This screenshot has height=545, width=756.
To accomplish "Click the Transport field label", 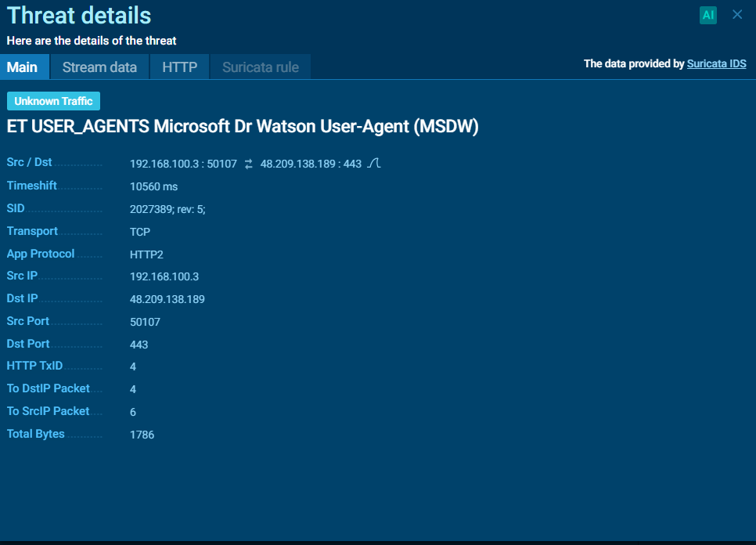I will coord(32,231).
